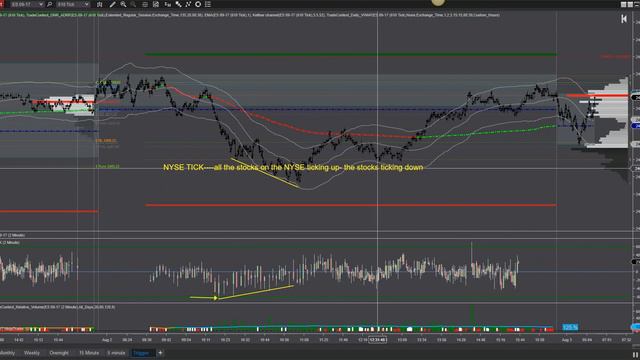Image resolution: width=640 pixels, height=360 pixels.
Task: Switch to the Weekly tab
Action: [32, 353]
